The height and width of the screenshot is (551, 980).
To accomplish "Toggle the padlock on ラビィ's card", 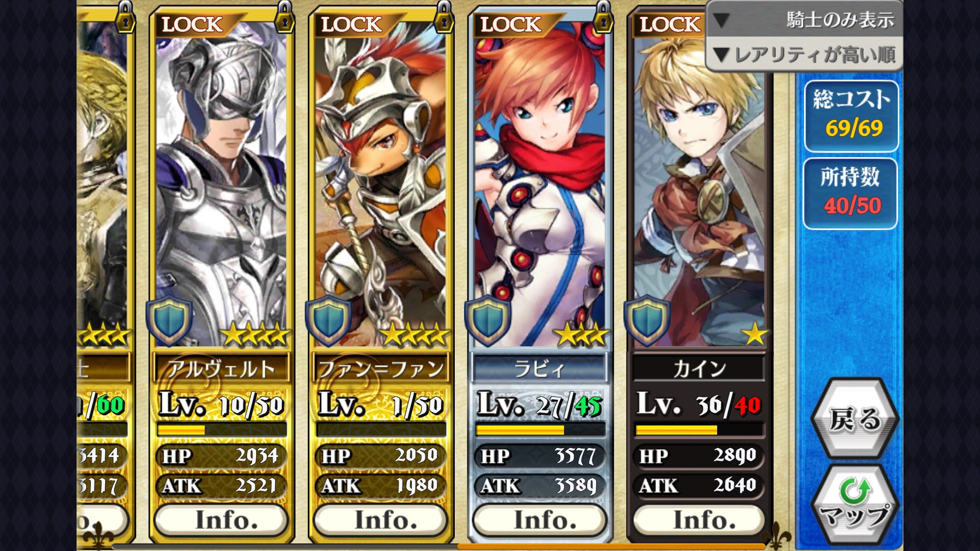I will (603, 17).
